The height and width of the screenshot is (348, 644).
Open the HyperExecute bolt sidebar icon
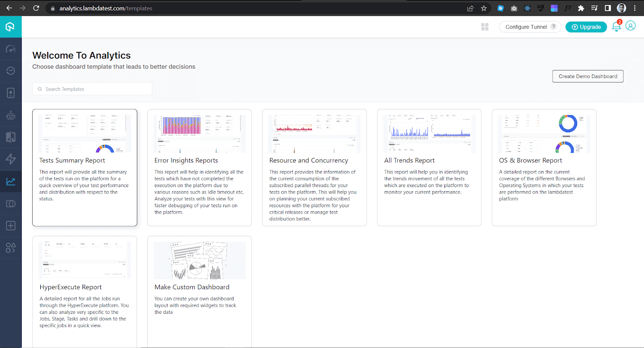[x=11, y=159]
